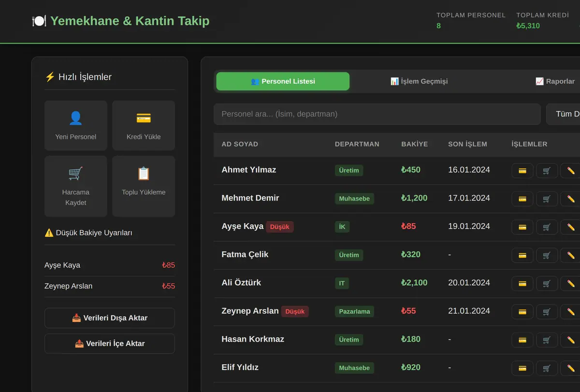Edit Ali Öztürk using the pencil icon
The width and height of the screenshot is (580, 392).
[571, 283]
